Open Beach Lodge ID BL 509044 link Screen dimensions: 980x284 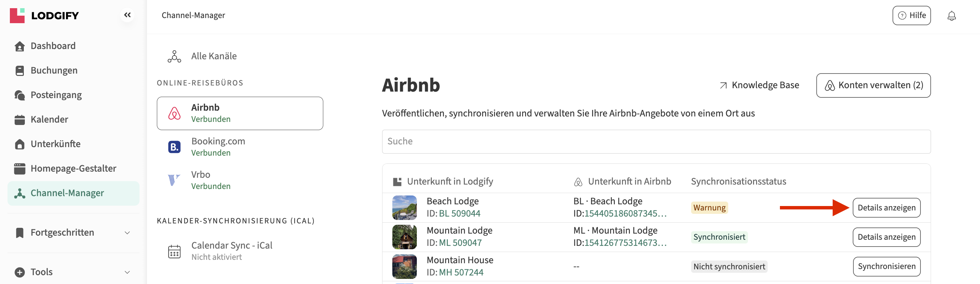[459, 214]
